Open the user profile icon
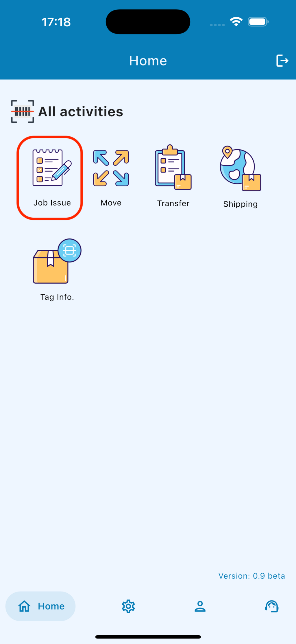 tap(200, 606)
